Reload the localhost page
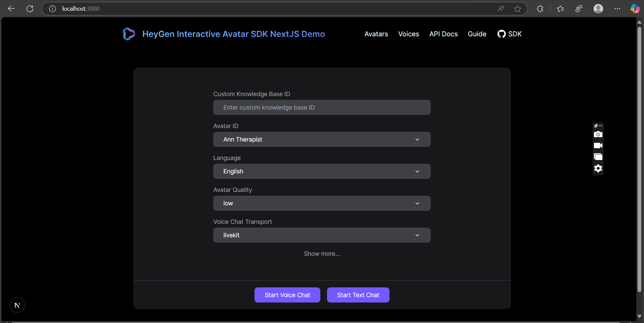Viewport: 644px width, 323px height. point(30,9)
